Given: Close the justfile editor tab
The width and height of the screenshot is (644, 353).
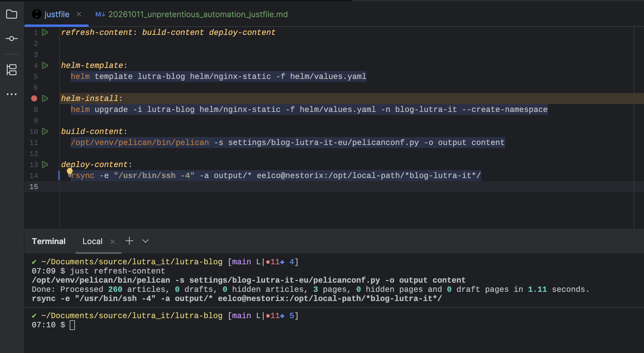Looking at the screenshot, I should (79, 14).
